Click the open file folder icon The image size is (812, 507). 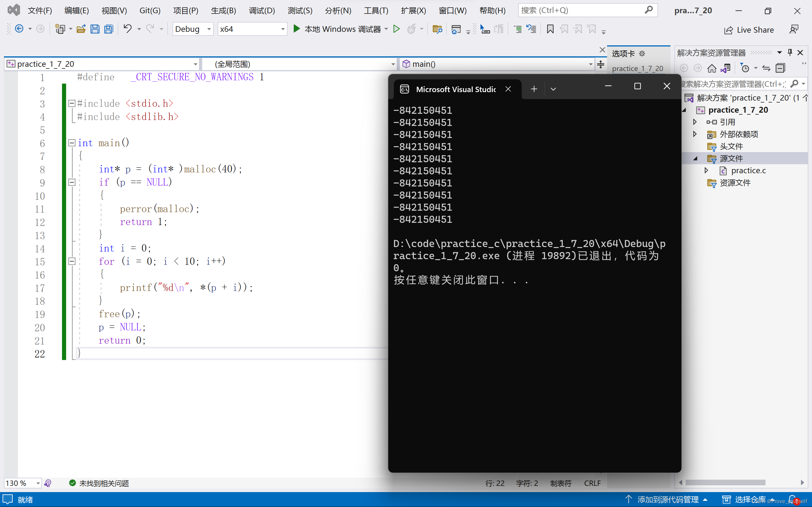point(81,29)
